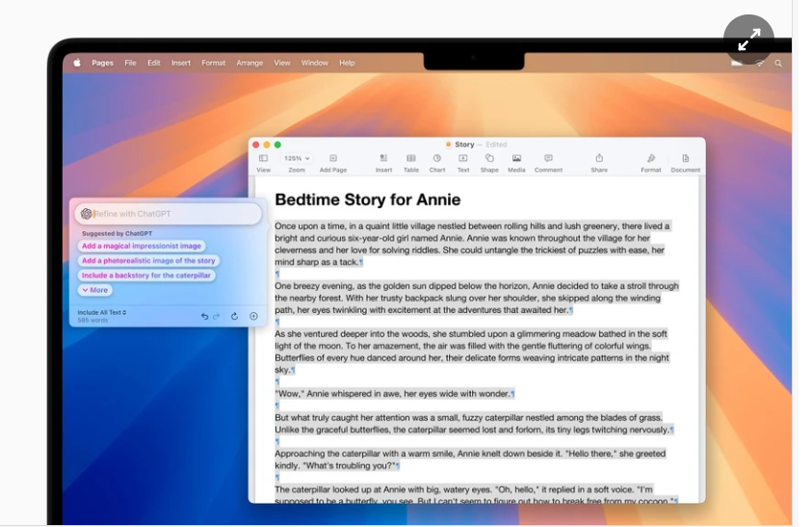Open the Arrange menu in menu bar
This screenshot has height=527, width=812.
[x=249, y=63]
